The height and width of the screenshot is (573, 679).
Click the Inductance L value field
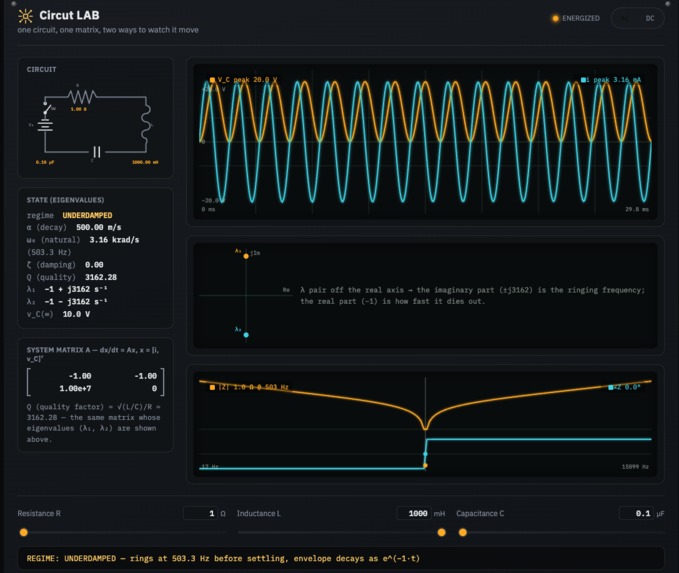tap(414, 513)
